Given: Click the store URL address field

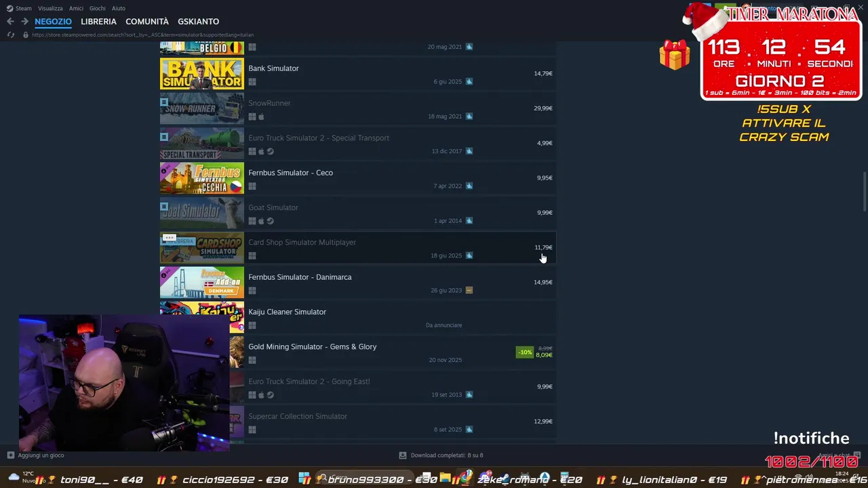Looking at the screenshot, I should click(142, 35).
